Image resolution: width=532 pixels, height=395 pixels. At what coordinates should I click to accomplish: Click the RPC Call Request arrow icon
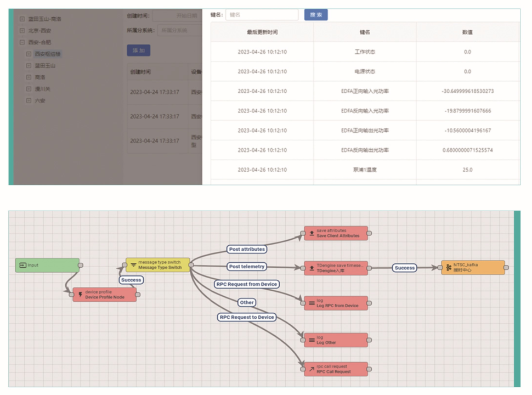pos(312,369)
